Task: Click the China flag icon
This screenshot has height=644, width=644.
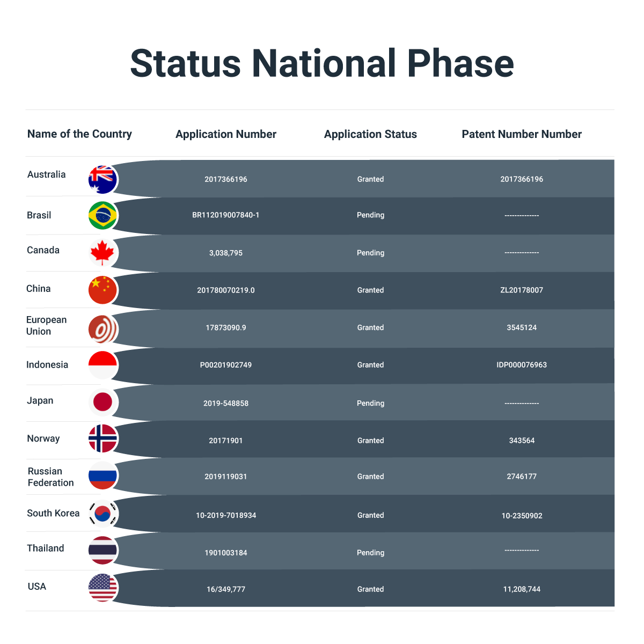Action: [103, 290]
